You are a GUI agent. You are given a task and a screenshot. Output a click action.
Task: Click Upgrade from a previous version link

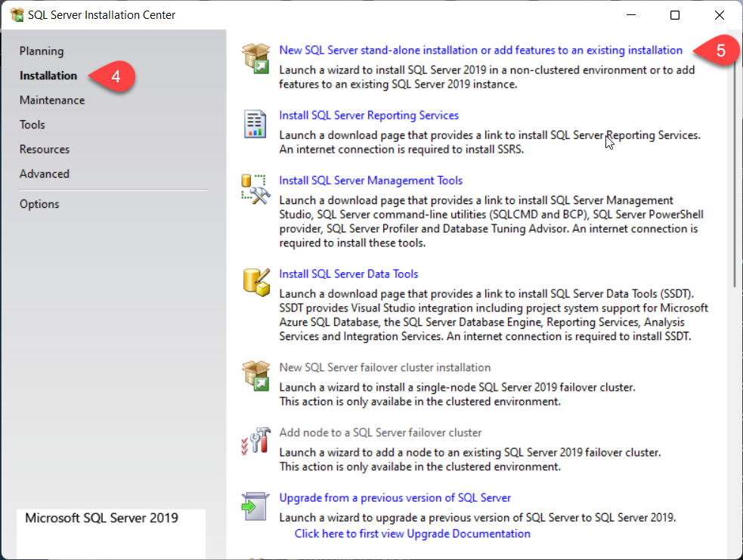tap(395, 498)
